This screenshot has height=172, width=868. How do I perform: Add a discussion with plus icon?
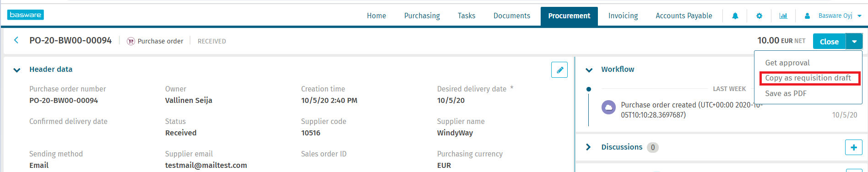(x=853, y=147)
